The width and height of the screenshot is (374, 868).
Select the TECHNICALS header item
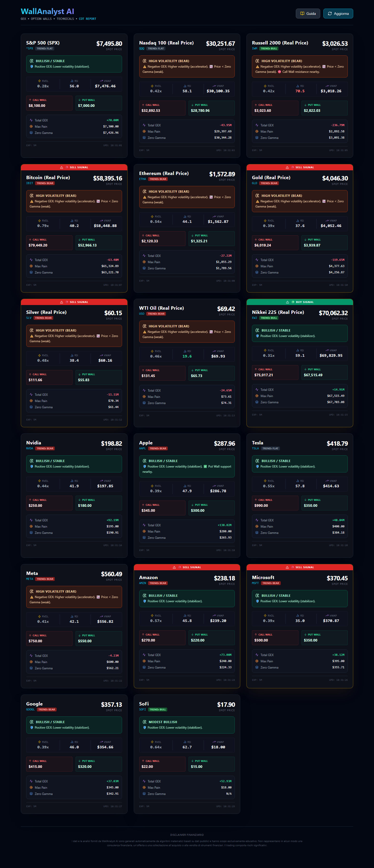tap(65, 19)
